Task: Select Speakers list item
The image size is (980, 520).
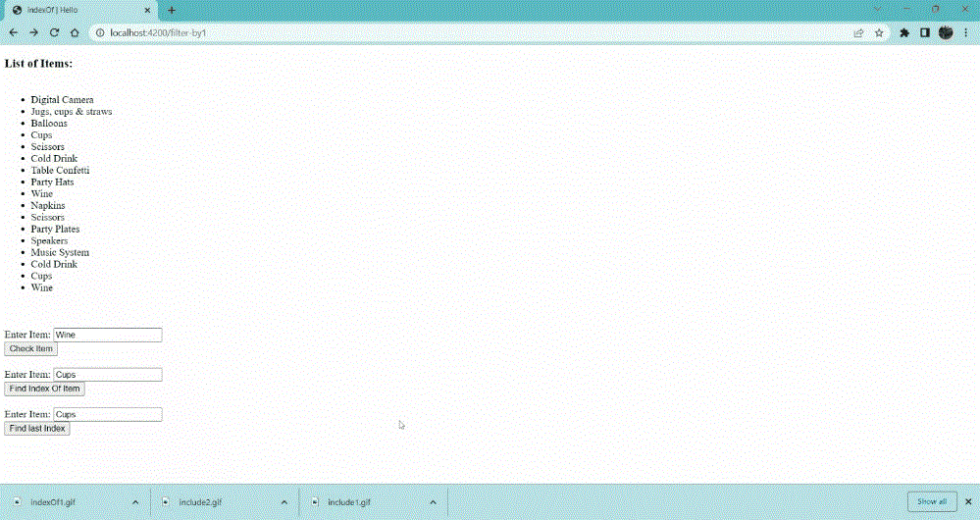Action: (x=49, y=240)
